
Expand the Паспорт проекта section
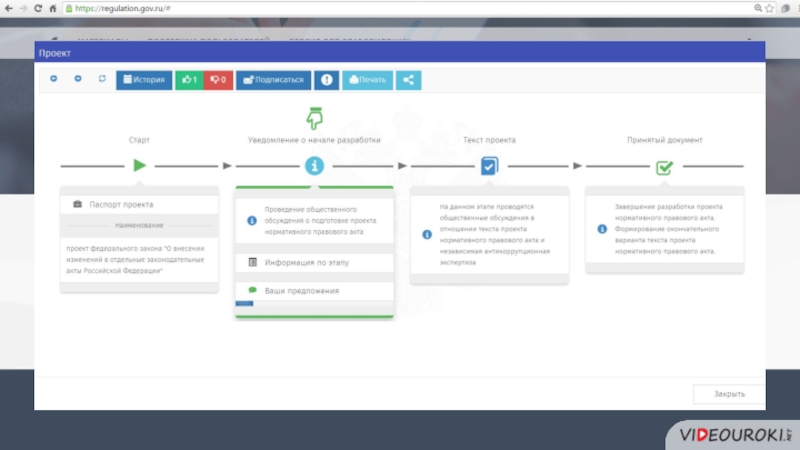(x=139, y=204)
